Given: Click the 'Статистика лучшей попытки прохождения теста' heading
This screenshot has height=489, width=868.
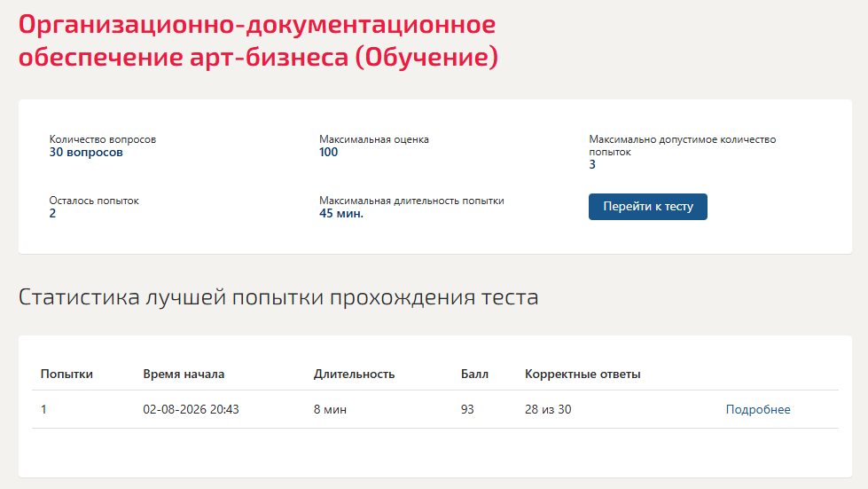Looking at the screenshot, I should point(278,297).
